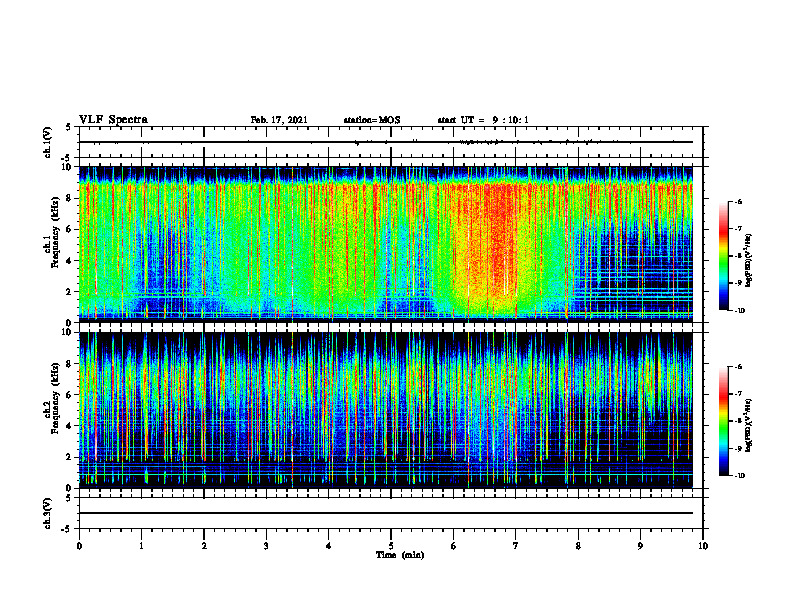Click the "ch.1(V)" waveform axis label
792x612 pixels.
(x=47, y=142)
